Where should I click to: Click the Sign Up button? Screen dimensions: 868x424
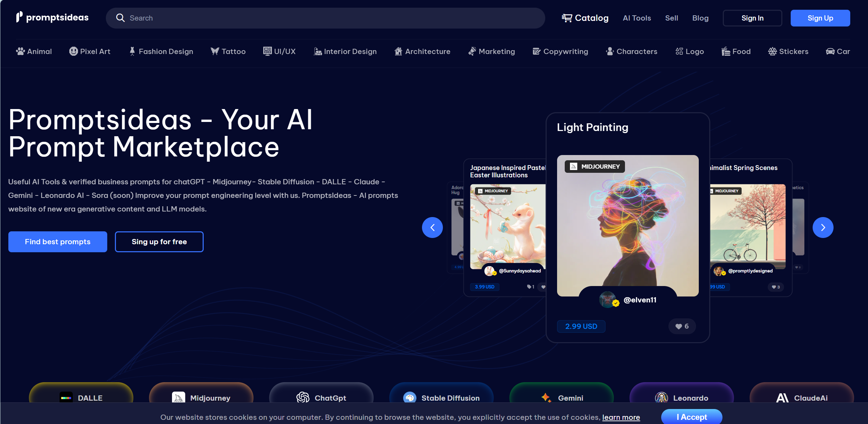[820, 18]
